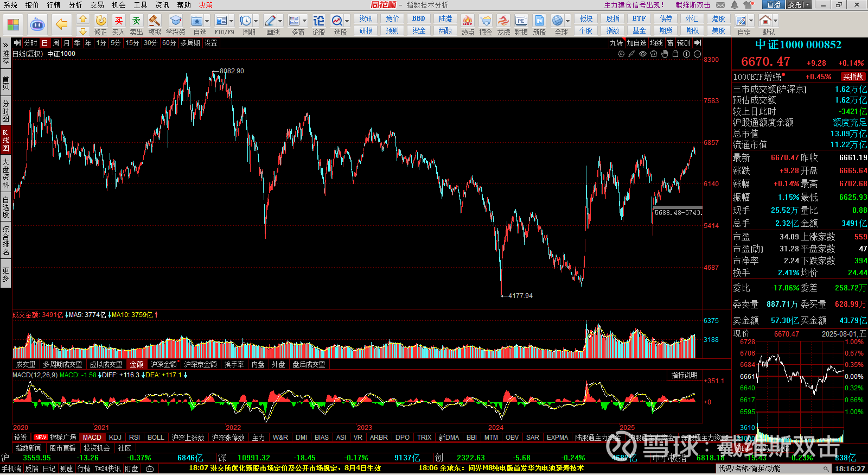Image resolution: width=868 pixels, height=475 pixels.
Task: Open the F10/F9 company info icon
Action: pos(221,21)
